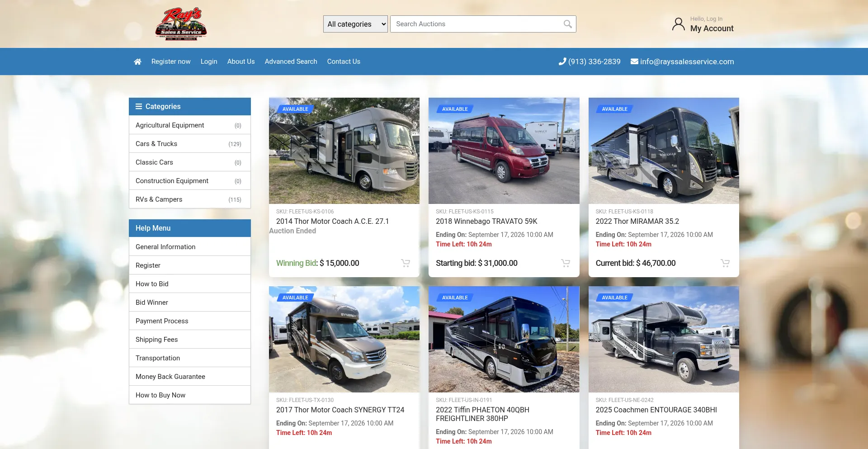
Task: Click the SKU FLEET-US-TX-0130 text
Action: click(305, 400)
